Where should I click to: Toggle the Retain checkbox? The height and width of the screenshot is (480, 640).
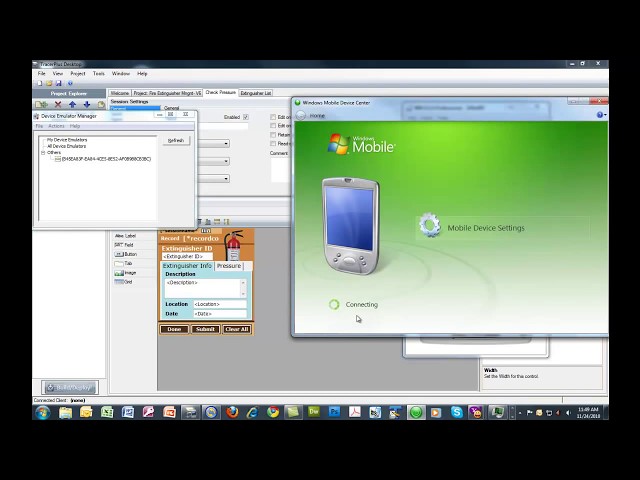coord(273,135)
